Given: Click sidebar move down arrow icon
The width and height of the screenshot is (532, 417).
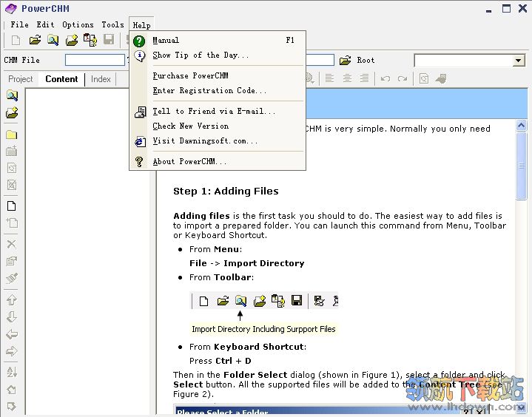Looking at the screenshot, I should (x=12, y=316).
